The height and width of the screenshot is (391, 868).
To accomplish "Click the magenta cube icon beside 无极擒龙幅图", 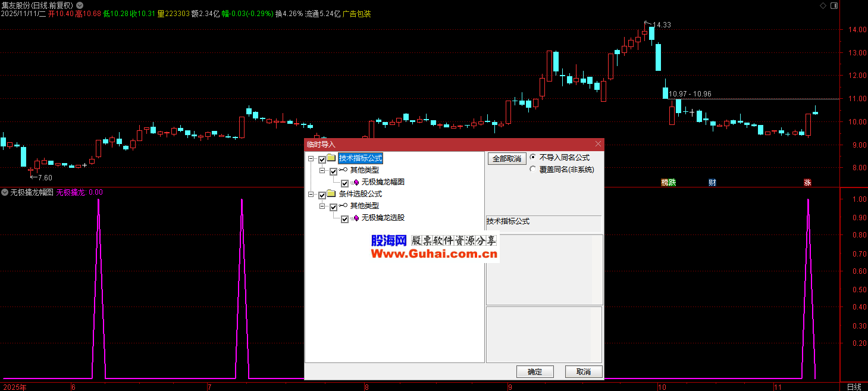I will click(356, 182).
